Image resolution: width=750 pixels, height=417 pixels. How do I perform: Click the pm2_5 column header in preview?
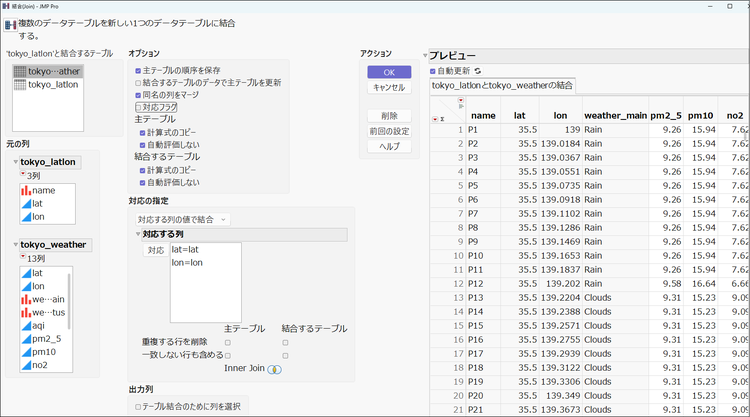click(x=666, y=116)
